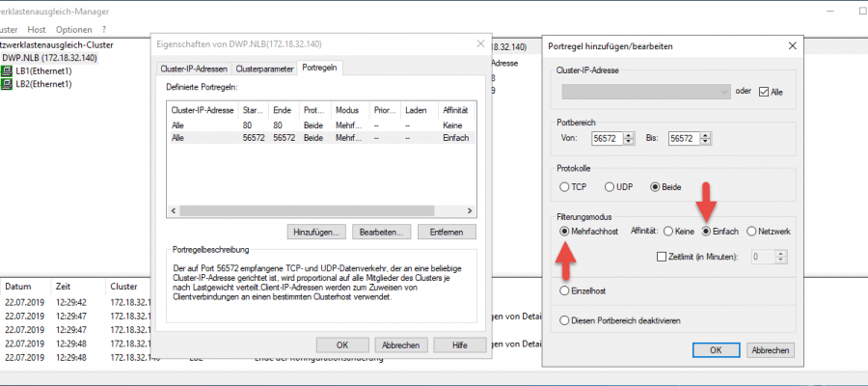The height and width of the screenshot is (386, 868).
Task: Select the UDP protocol radio button
Action: coord(610,186)
